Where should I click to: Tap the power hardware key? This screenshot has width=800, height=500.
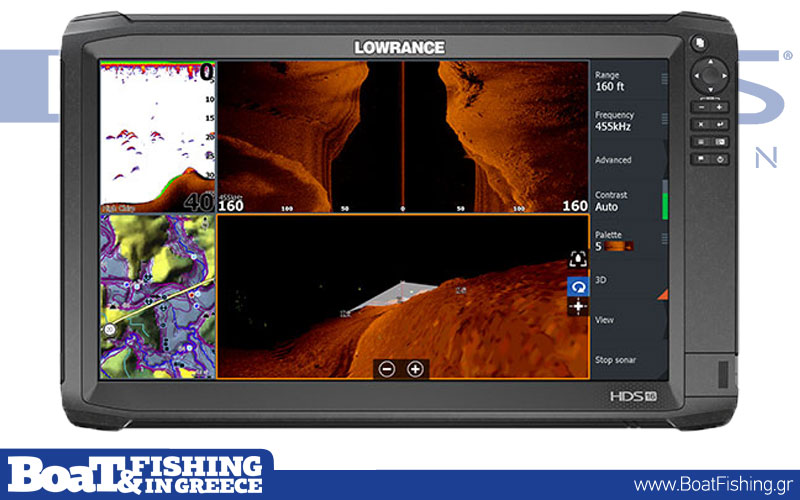click(719, 159)
